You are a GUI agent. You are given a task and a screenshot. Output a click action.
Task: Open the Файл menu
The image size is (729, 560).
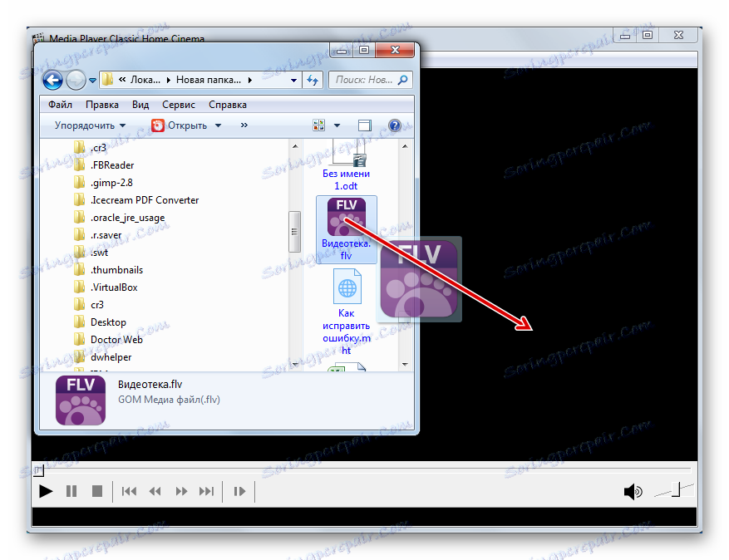click(60, 105)
